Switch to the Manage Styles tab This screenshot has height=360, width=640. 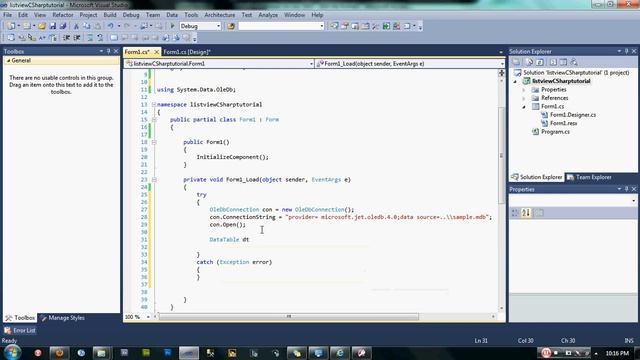coord(63,318)
